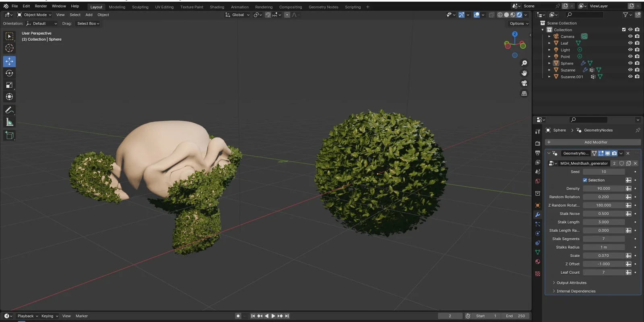Switch to Geometry Nodes workspace tab

point(323,7)
